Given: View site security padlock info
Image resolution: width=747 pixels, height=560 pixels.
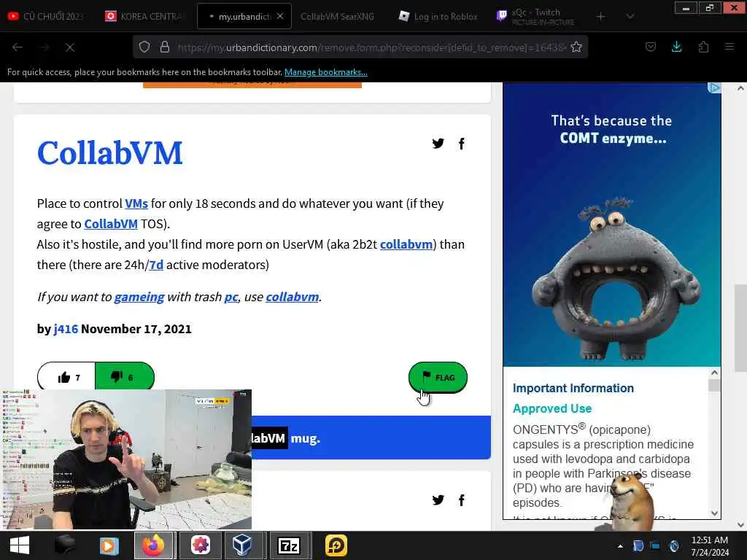Looking at the screenshot, I should (165, 47).
